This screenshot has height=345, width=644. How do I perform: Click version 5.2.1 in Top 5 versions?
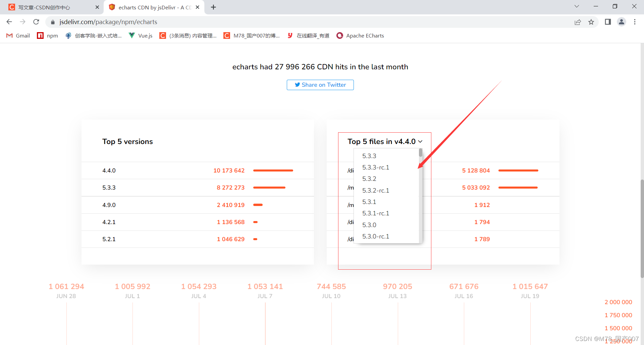coord(109,239)
